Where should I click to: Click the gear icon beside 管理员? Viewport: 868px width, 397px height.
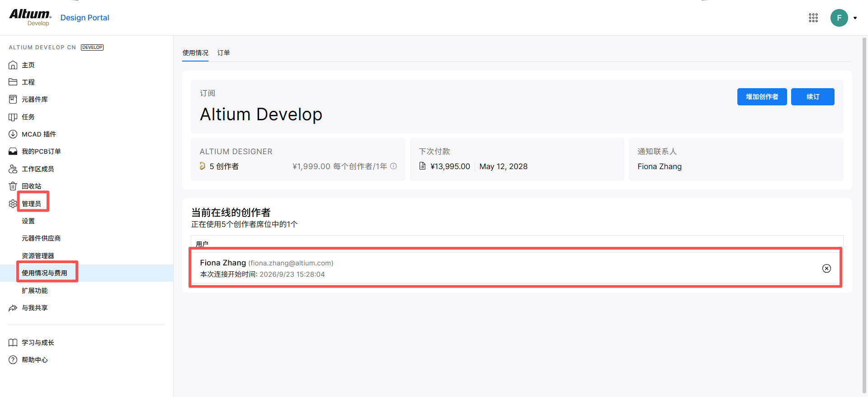13,204
